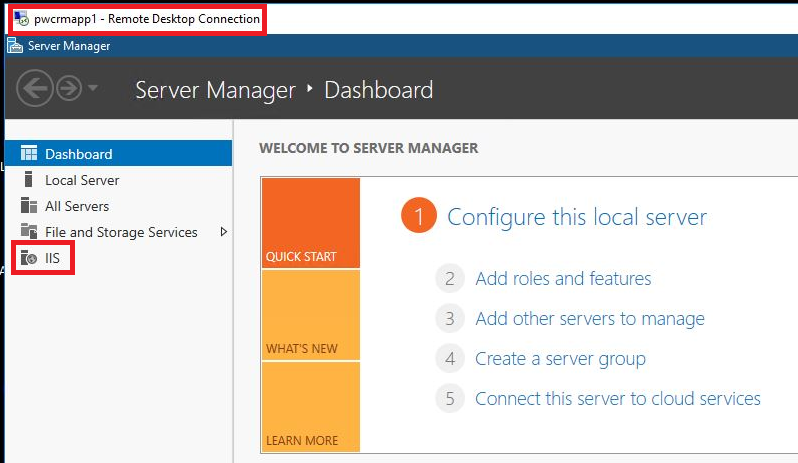This screenshot has height=463, width=798.
Task: Click the Remote Desktop Connection icon
Action: point(21,19)
